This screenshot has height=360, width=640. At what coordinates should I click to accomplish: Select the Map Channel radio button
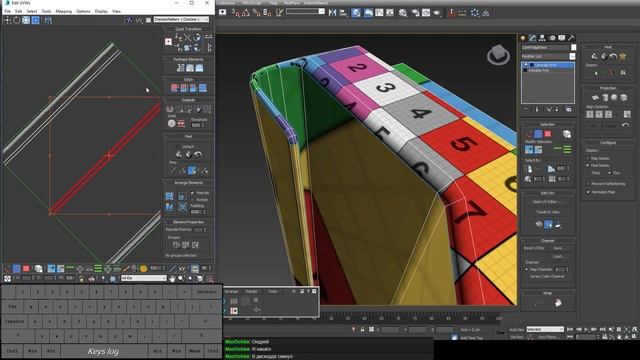pos(527,269)
